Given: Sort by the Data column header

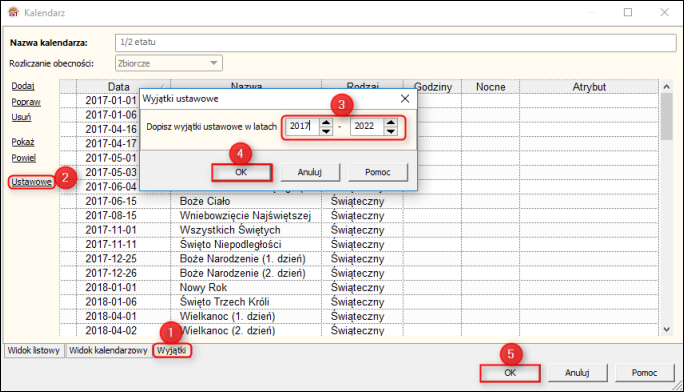Looking at the screenshot, I should 123,86.
